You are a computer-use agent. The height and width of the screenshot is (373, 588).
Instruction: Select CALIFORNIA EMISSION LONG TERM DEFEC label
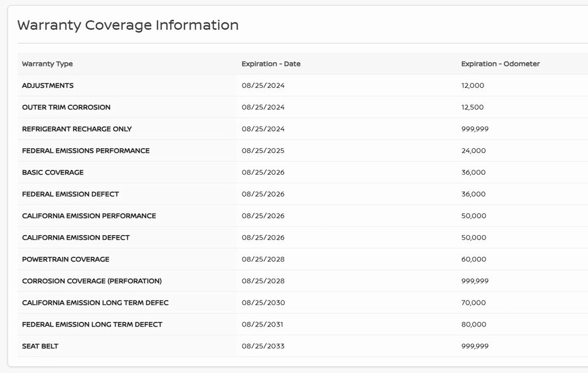(95, 303)
